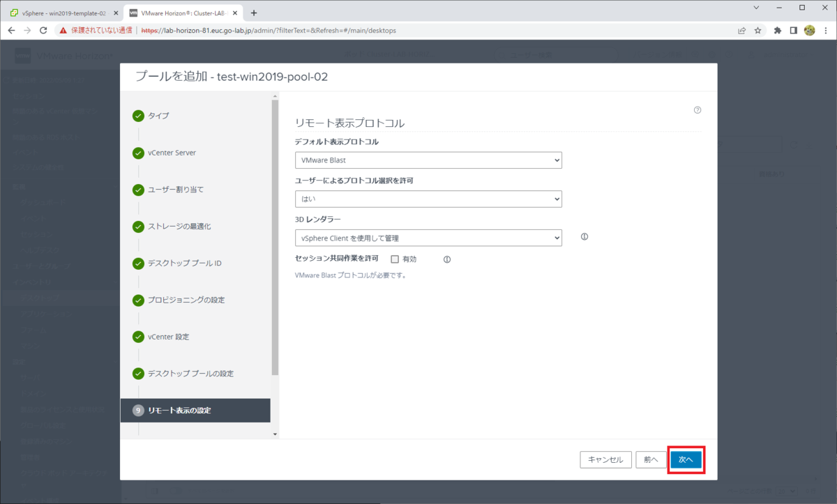Click the wizard step list scrollbar
The image size is (837, 504).
pos(275,237)
